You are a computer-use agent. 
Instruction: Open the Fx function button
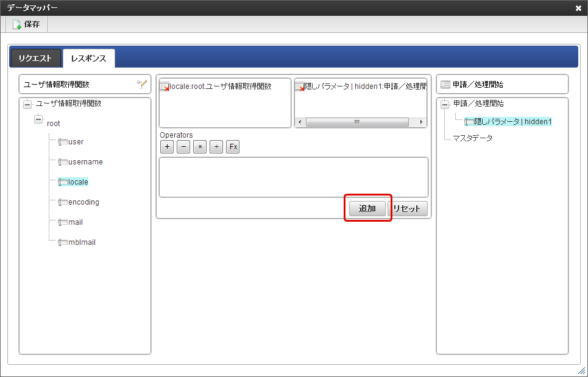(233, 147)
